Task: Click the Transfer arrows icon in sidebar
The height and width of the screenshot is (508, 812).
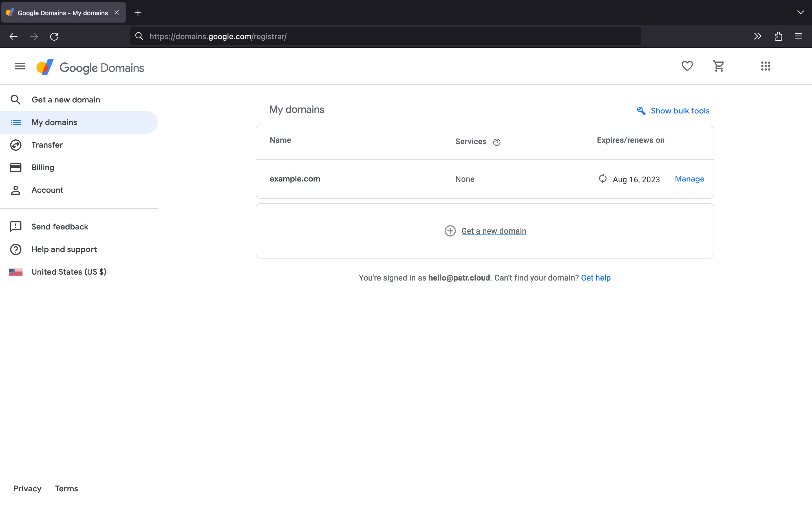Action: click(x=16, y=145)
